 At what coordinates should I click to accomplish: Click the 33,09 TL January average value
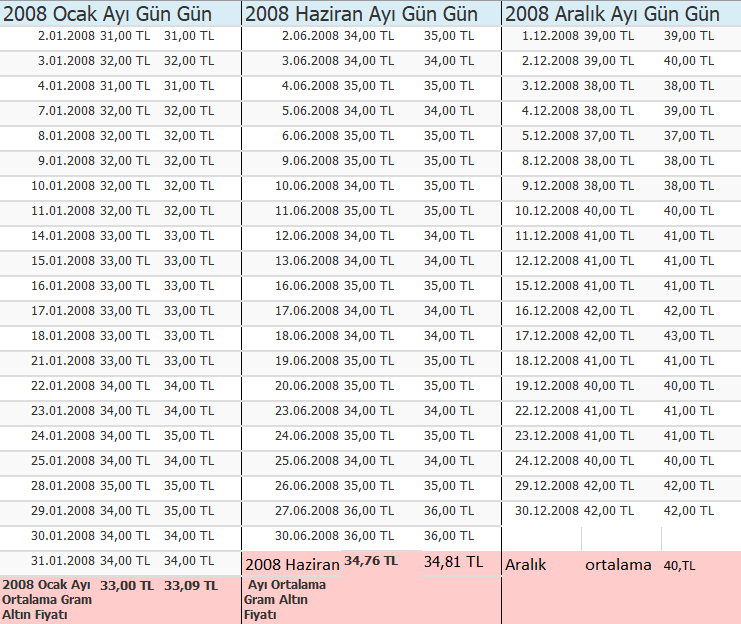pos(191,586)
